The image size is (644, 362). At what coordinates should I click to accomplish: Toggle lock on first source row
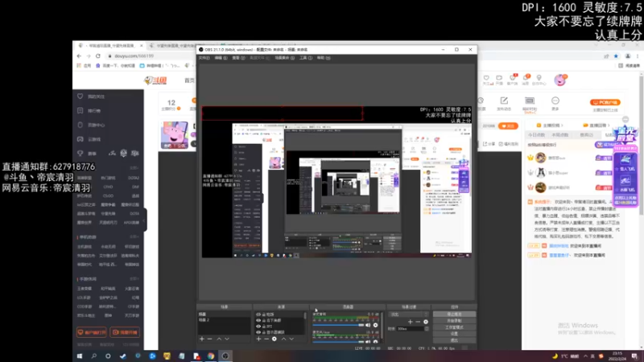tap(264, 315)
